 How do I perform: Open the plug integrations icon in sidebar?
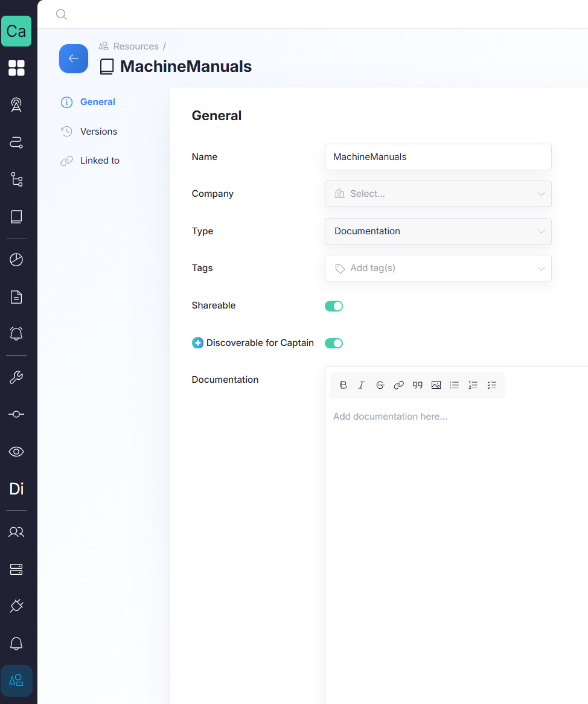tap(16, 606)
